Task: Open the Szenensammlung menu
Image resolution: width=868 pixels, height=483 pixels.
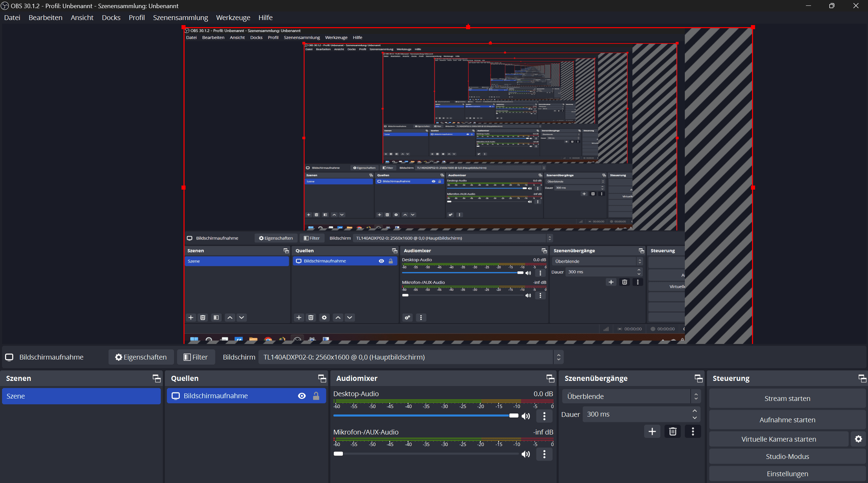Action: [x=180, y=18]
